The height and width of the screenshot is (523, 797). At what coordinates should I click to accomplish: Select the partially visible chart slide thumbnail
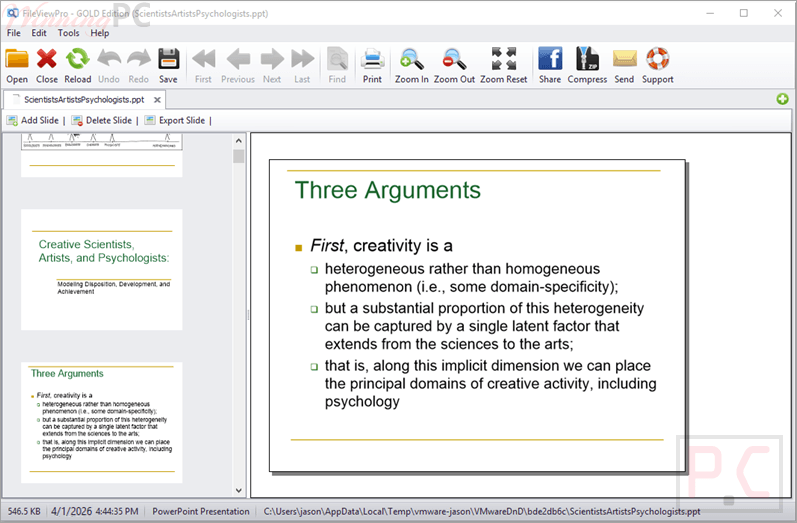pos(102,155)
